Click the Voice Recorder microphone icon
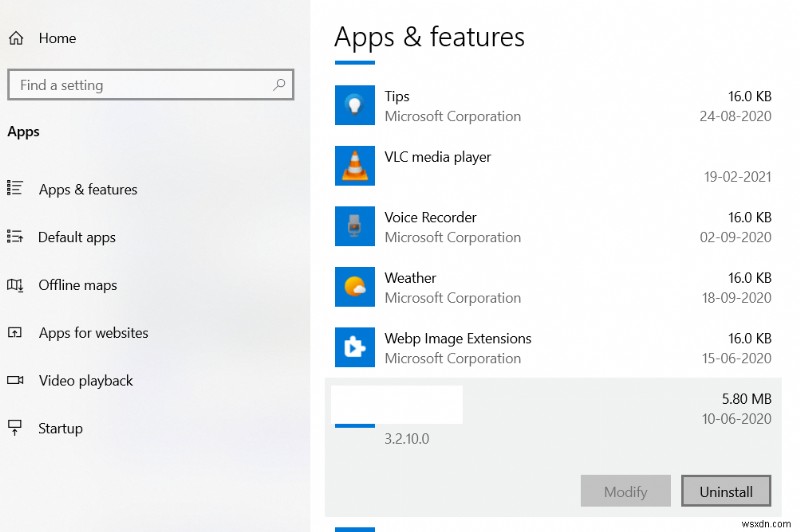The image size is (800, 532). (x=355, y=226)
